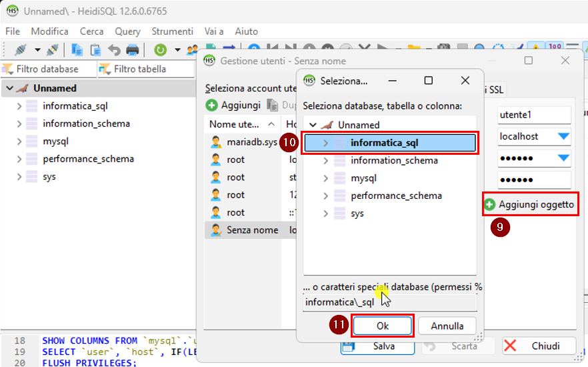Click the Salva button
Image resolution: width=588 pixels, height=367 pixels.
(x=377, y=346)
